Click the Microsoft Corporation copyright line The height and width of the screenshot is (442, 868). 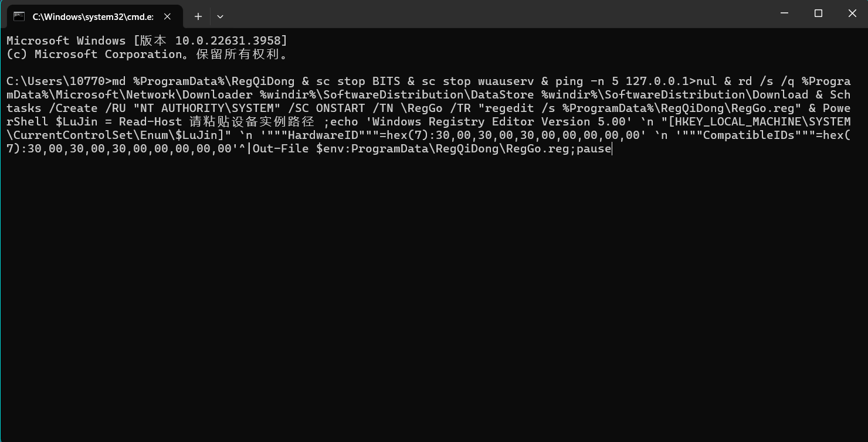coord(147,54)
